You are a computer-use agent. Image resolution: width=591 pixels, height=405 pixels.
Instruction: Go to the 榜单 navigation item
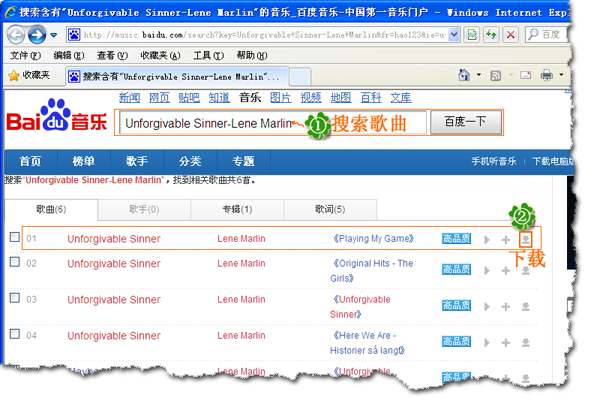(84, 162)
